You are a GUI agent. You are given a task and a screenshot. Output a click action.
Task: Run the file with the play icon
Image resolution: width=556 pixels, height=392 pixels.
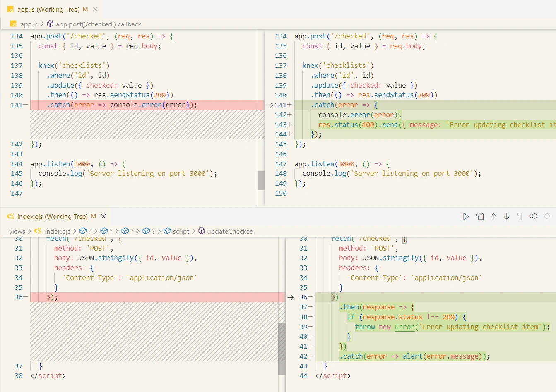click(466, 216)
